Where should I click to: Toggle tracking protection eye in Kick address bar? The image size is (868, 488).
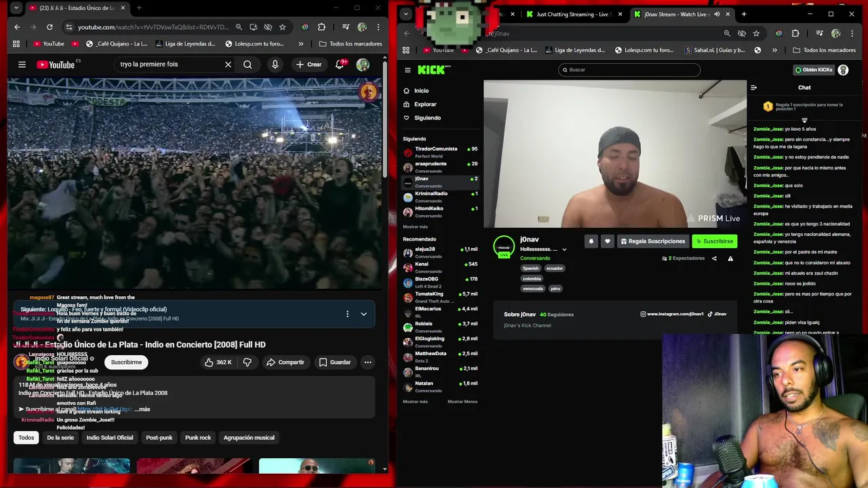tap(742, 33)
